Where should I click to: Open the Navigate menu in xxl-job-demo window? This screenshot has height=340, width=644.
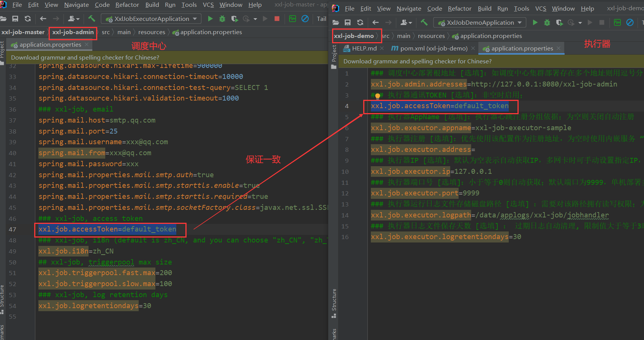(x=409, y=8)
